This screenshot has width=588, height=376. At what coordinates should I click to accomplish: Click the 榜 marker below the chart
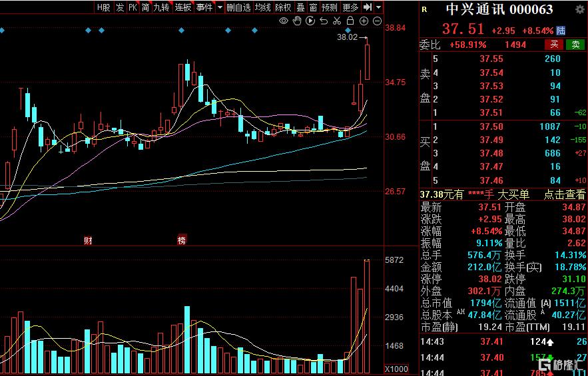(x=182, y=240)
